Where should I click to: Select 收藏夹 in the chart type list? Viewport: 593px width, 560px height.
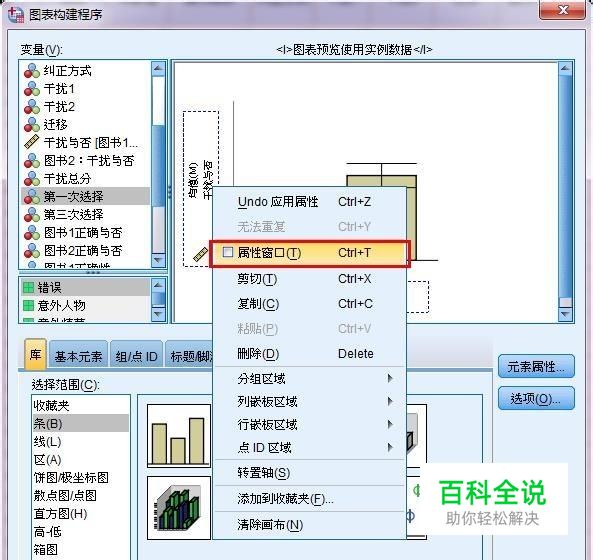point(80,406)
